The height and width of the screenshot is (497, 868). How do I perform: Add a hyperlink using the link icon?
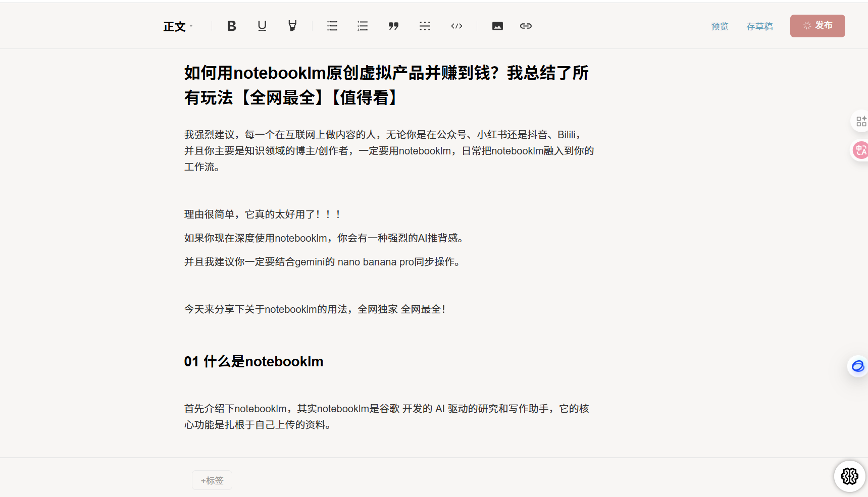[x=526, y=26]
